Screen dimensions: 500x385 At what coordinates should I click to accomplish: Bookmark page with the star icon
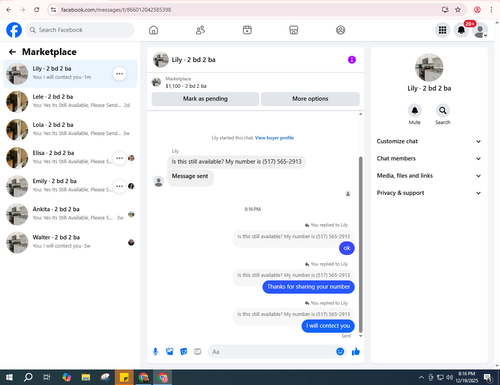pos(458,10)
